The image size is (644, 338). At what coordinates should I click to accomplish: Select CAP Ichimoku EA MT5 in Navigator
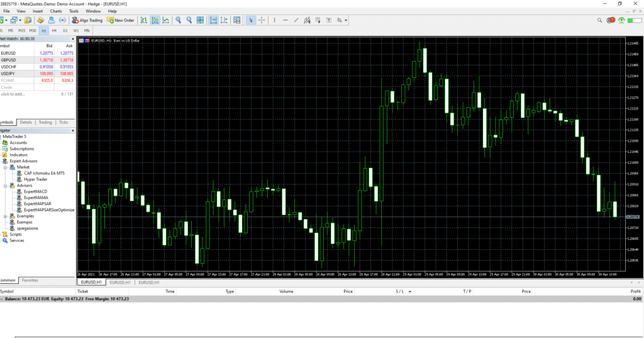click(44, 174)
